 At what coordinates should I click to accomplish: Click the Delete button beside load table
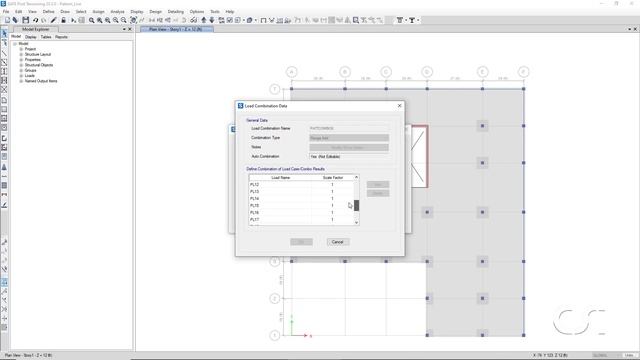(378, 193)
